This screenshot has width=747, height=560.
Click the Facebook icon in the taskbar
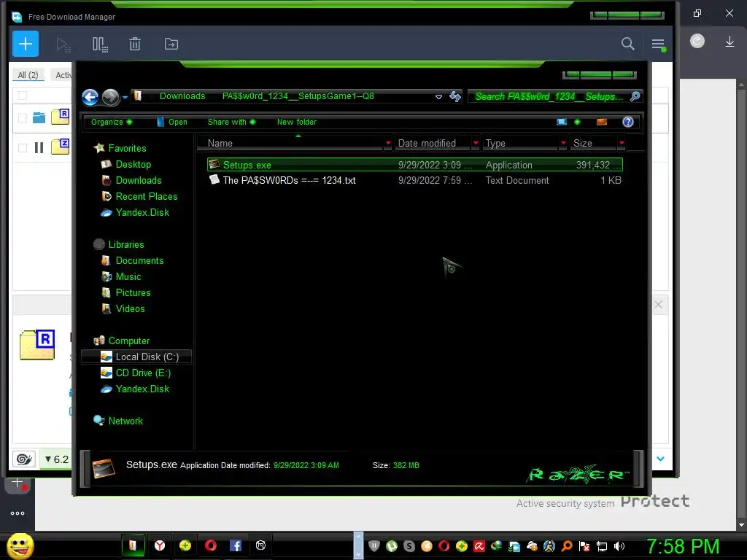(236, 545)
